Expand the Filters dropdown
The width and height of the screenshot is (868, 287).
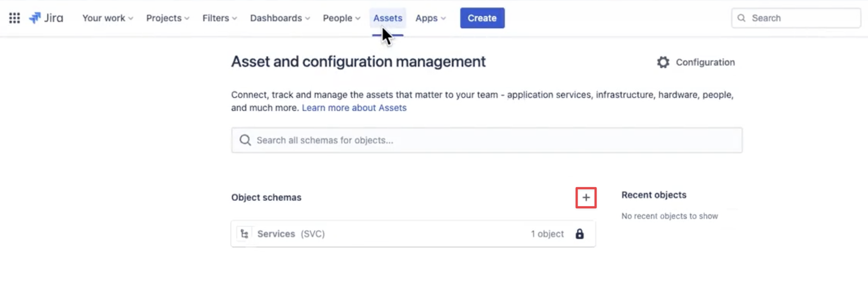(x=219, y=18)
